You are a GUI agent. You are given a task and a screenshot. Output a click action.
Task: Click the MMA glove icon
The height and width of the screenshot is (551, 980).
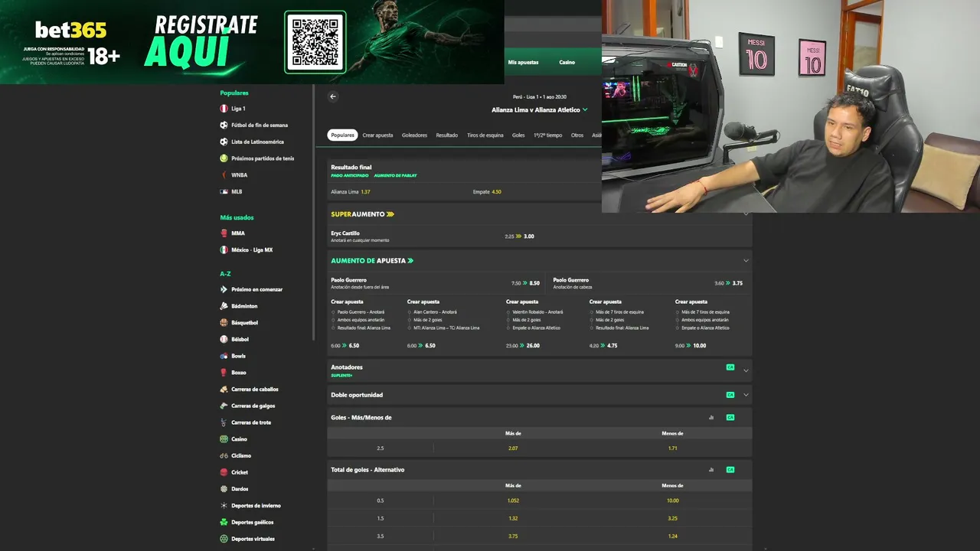(x=224, y=233)
